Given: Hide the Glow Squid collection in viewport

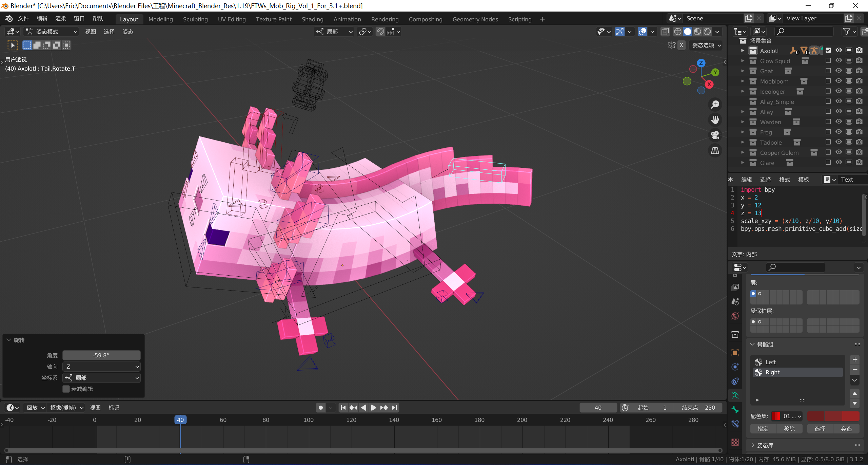Looking at the screenshot, I should (x=839, y=61).
